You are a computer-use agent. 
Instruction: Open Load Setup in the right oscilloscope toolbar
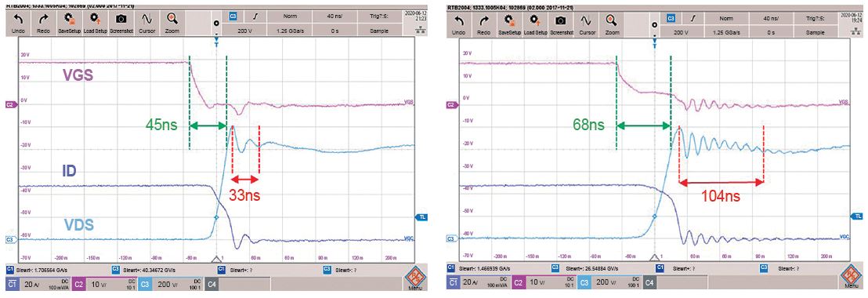[x=535, y=24]
